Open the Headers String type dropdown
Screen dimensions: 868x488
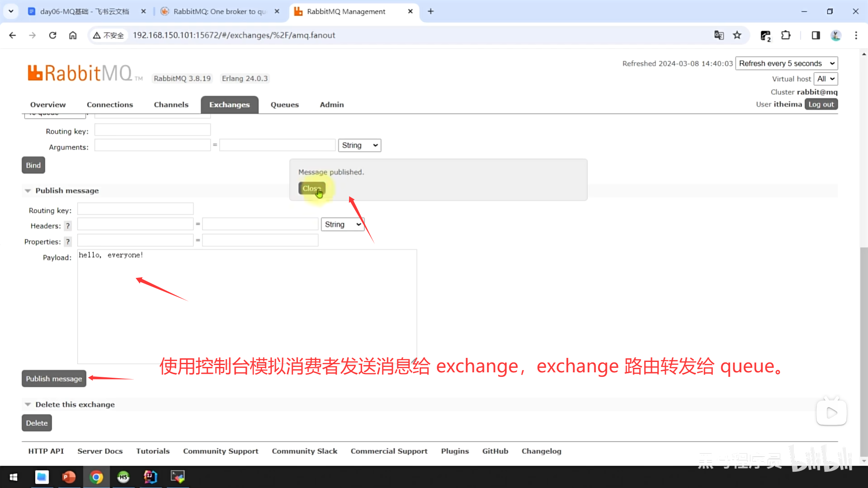point(343,225)
